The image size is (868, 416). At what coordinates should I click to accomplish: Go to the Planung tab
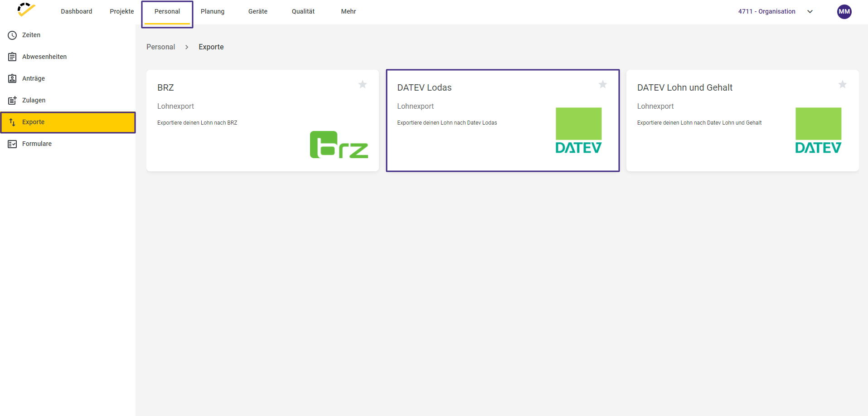(213, 11)
